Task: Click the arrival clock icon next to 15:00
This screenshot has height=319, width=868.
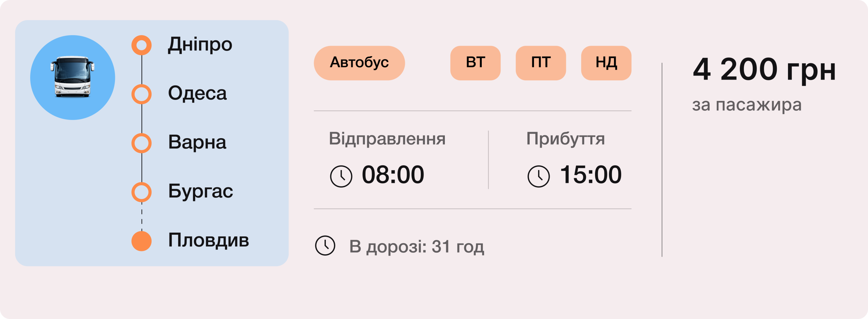Action: pos(538,176)
